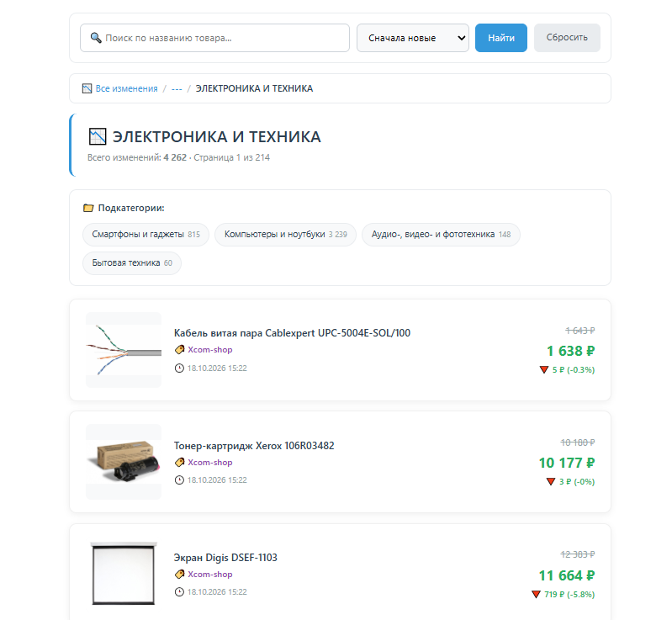Open 'Экран Digis DSEF-1103' title

tap(225, 558)
